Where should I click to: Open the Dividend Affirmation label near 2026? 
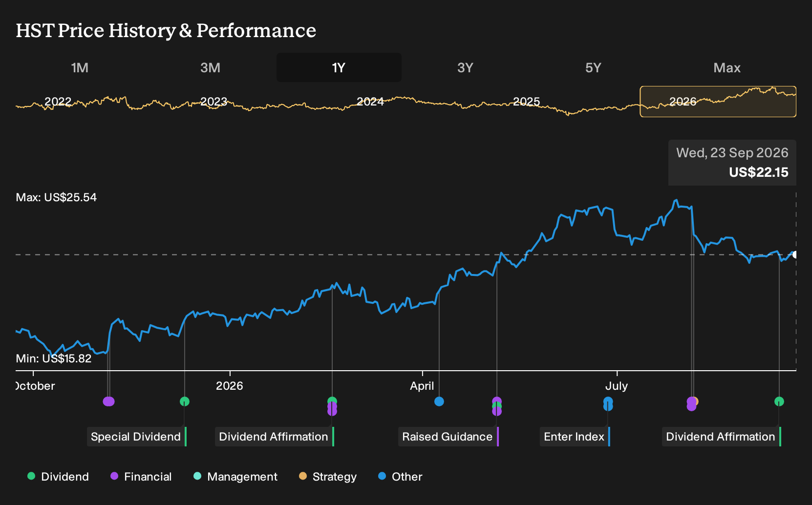pos(274,437)
